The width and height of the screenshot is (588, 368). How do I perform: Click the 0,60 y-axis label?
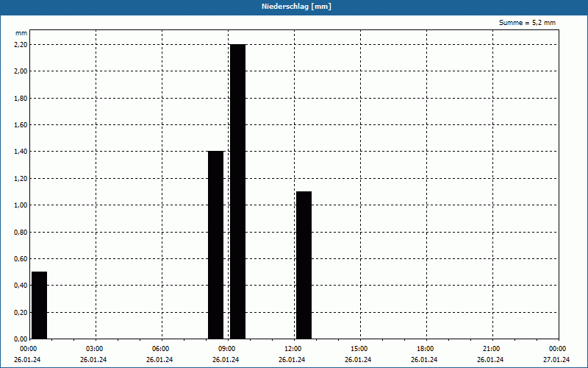21,259
